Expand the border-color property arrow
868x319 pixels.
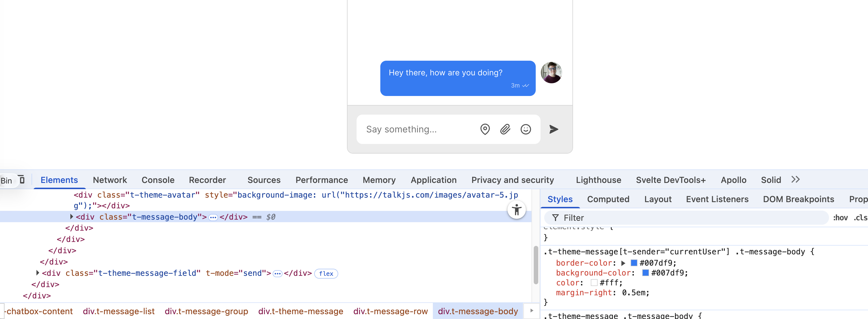pyautogui.click(x=623, y=263)
